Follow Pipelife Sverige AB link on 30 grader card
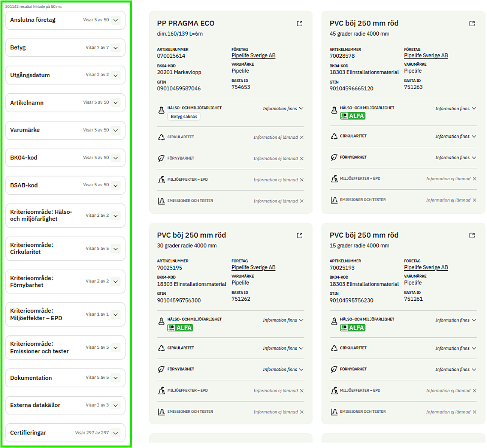The height and width of the screenshot is (448, 487). (253, 267)
